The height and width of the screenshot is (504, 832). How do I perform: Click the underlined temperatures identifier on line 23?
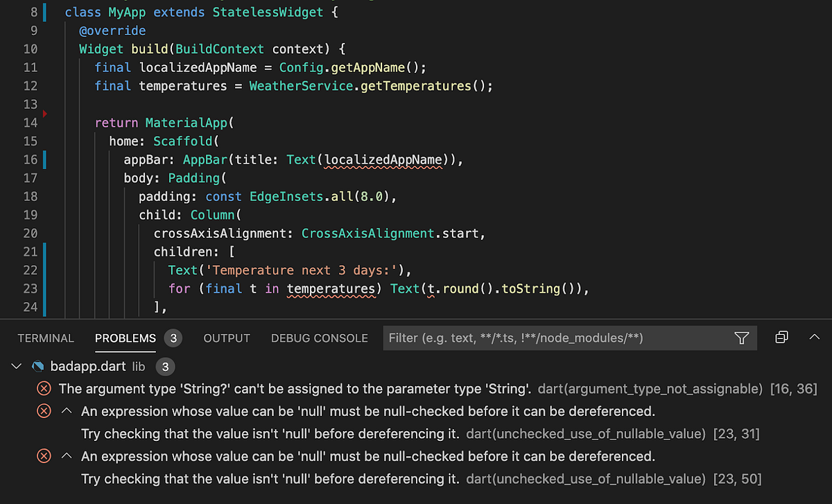(331, 288)
